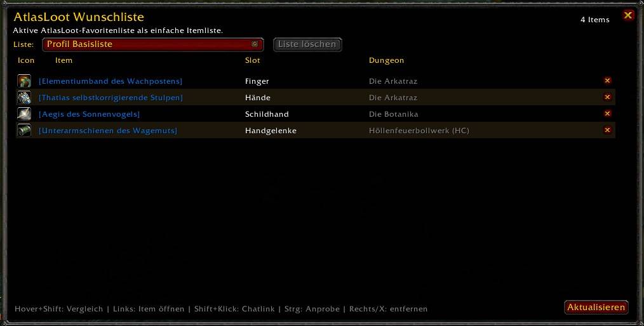This screenshot has width=644, height=326.
Task: Click the Dungeon column header
Action: [387, 60]
